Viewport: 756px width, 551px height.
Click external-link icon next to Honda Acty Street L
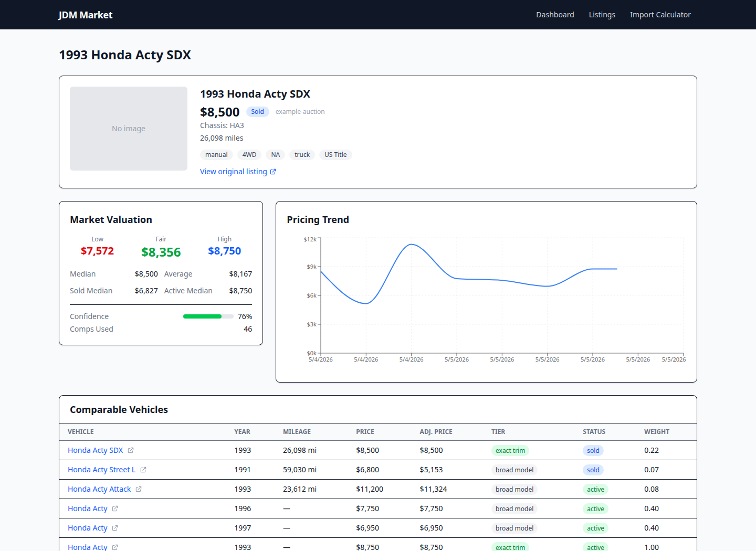click(143, 470)
